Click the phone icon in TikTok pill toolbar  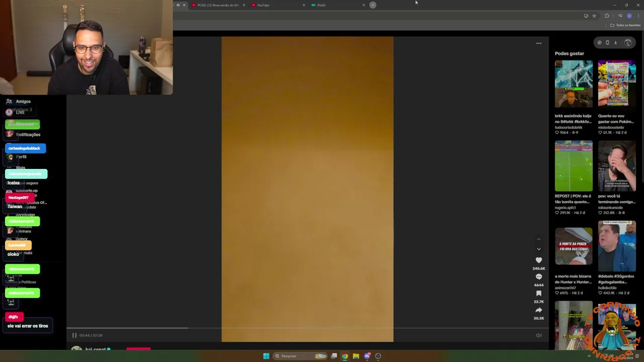click(x=607, y=43)
